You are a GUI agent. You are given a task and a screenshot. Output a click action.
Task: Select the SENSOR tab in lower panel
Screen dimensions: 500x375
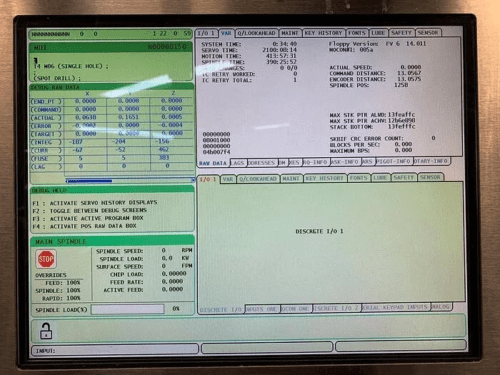point(430,177)
